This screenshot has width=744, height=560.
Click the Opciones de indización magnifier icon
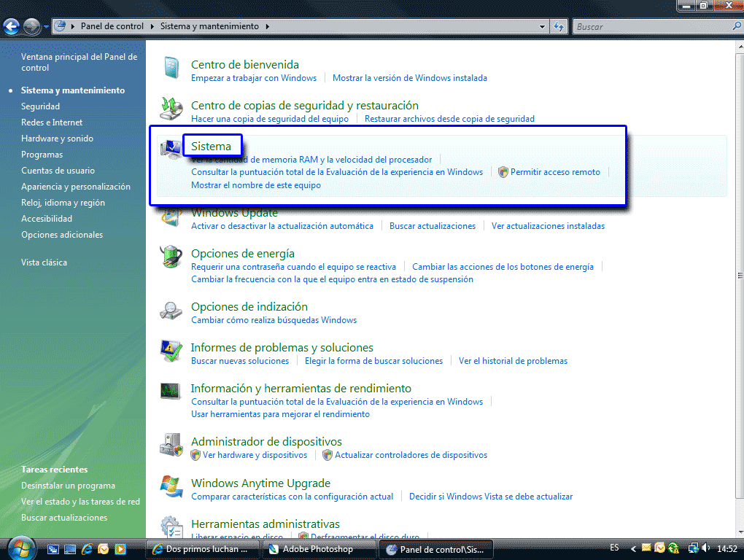(x=171, y=311)
